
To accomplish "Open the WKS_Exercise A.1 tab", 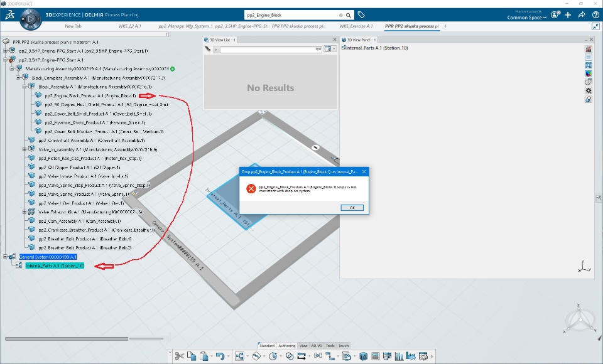I will click(356, 26).
